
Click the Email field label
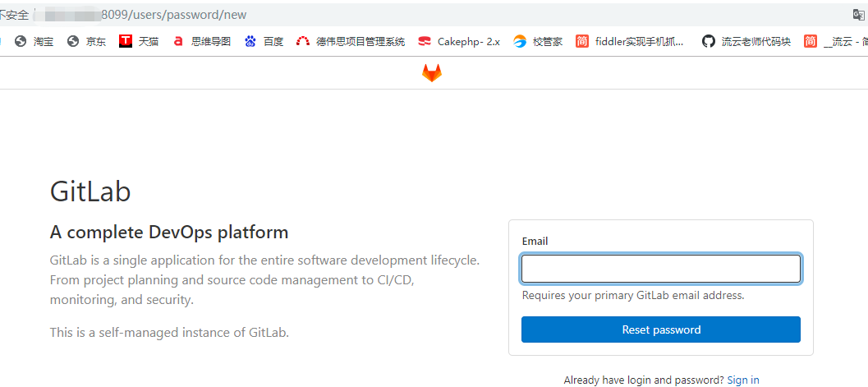(x=535, y=242)
